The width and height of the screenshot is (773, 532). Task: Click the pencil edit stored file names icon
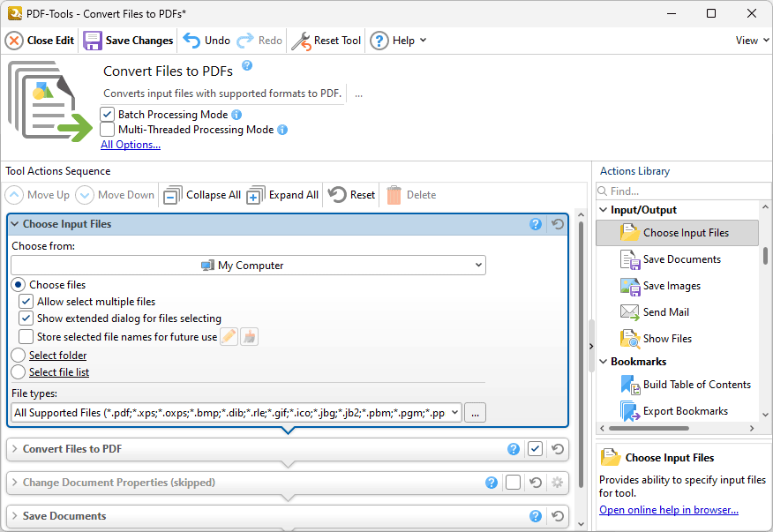229,337
